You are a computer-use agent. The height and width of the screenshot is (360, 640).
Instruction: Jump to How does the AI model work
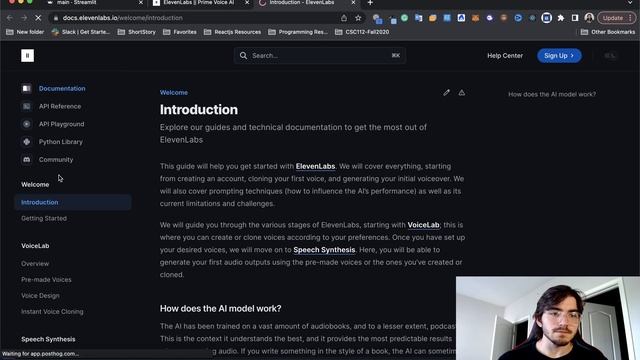click(x=552, y=94)
